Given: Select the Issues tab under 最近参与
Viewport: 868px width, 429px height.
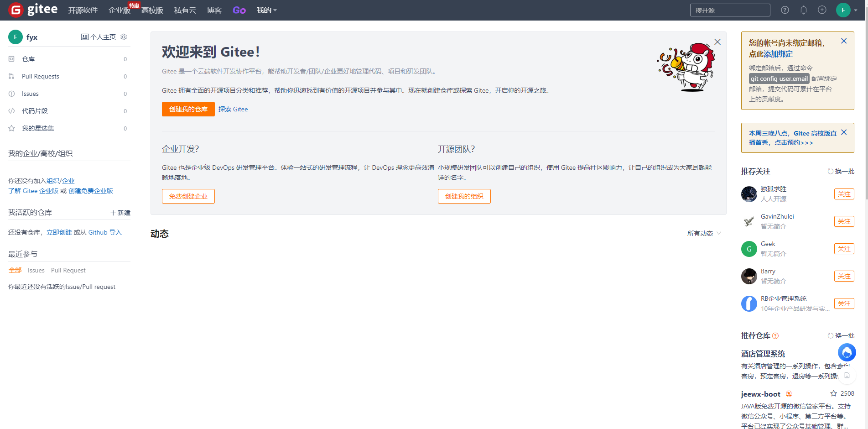Looking at the screenshot, I should click(36, 270).
